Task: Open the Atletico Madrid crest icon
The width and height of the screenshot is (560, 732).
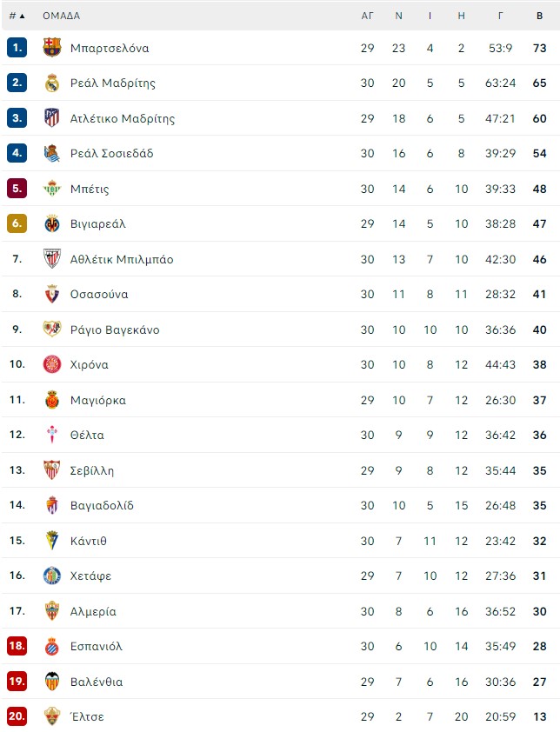Action: pos(52,118)
